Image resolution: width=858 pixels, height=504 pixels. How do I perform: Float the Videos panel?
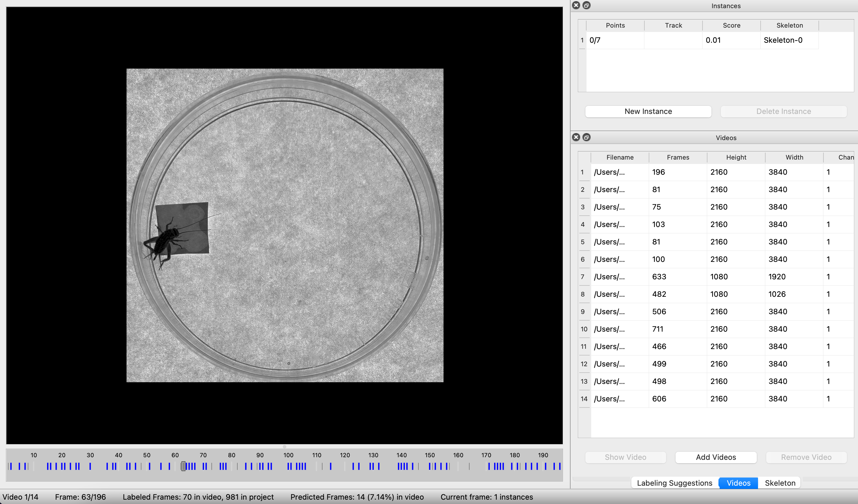click(x=586, y=137)
